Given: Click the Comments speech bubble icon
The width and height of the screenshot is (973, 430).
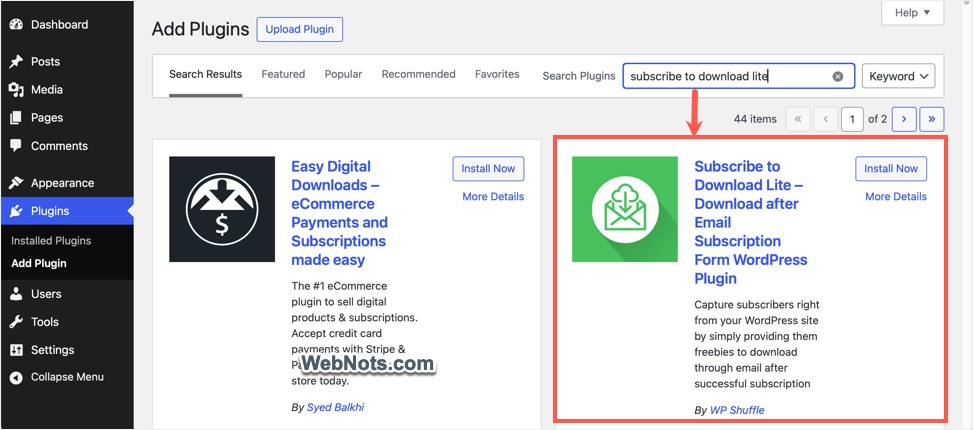Looking at the screenshot, I should tap(17, 146).
